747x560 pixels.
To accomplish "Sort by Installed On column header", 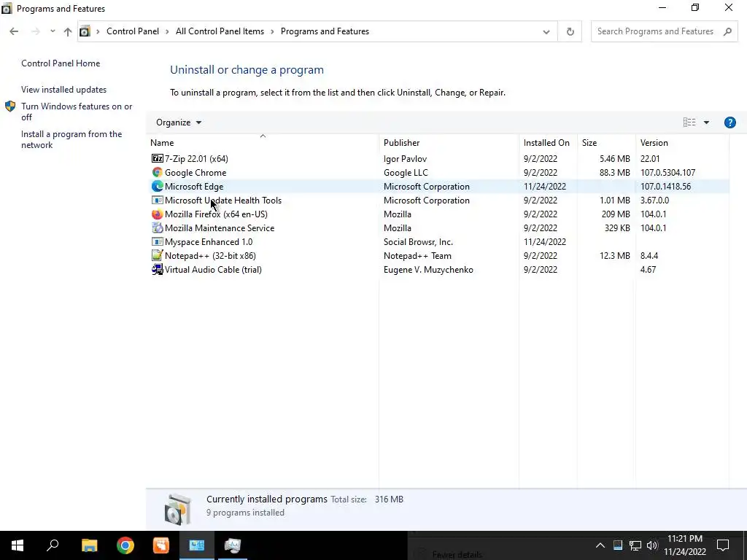I will tap(548, 142).
